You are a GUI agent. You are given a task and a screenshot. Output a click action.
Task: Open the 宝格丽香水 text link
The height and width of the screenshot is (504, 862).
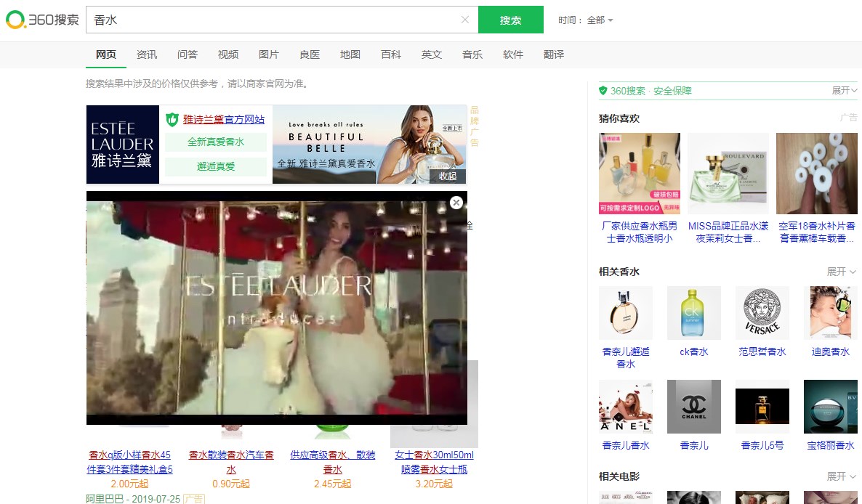coord(830,446)
